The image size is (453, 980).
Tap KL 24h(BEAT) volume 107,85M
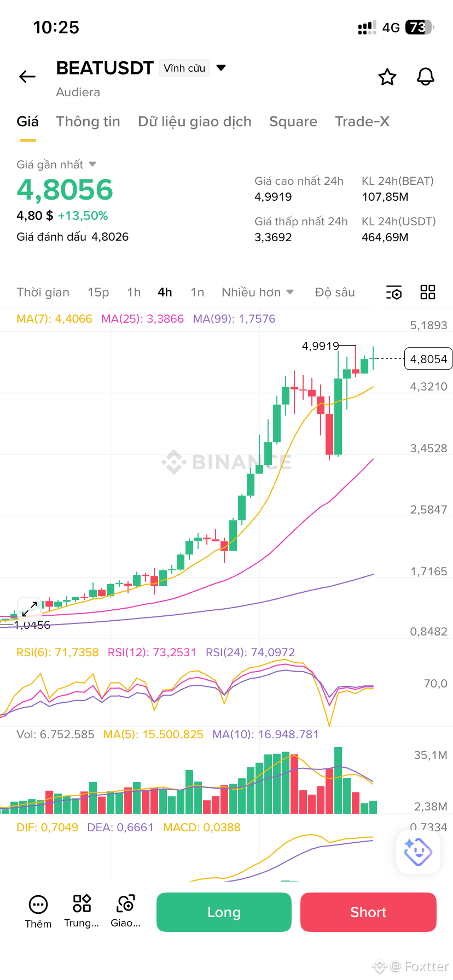pos(385,197)
